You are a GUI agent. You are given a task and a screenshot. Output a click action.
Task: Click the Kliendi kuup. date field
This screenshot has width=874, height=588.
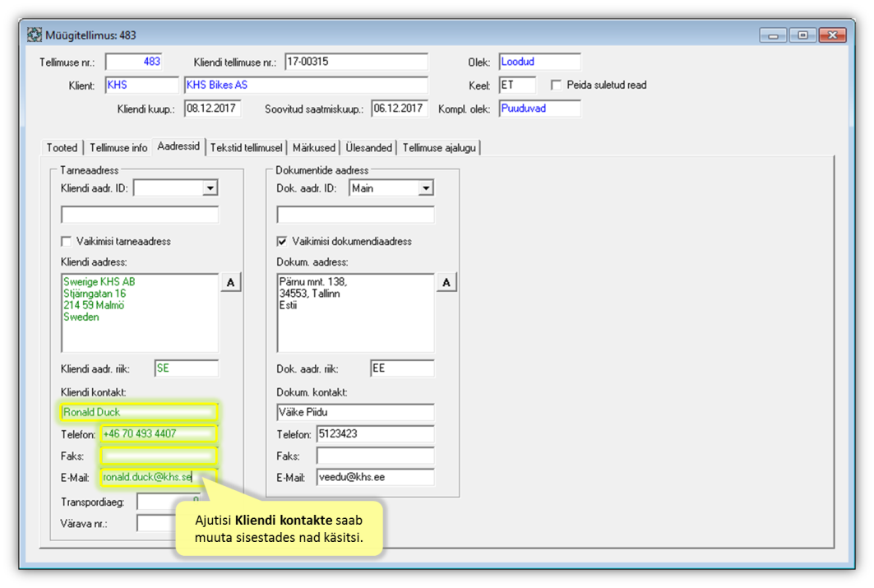(212, 109)
